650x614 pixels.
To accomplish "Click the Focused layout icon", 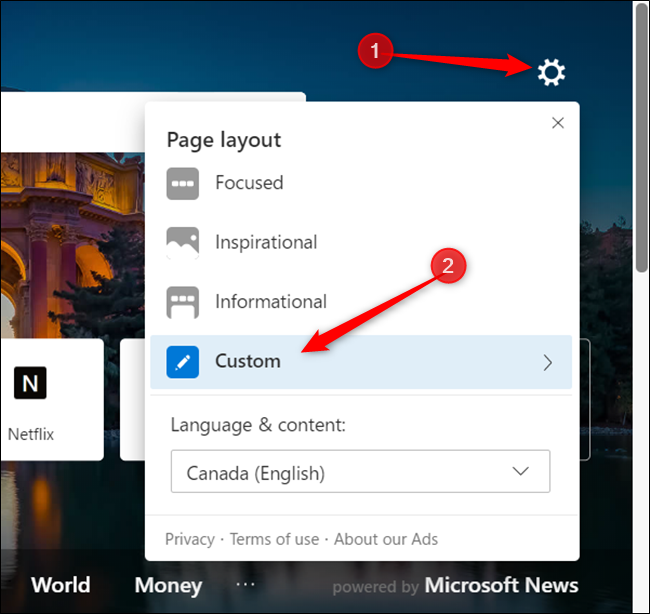I will (x=182, y=183).
